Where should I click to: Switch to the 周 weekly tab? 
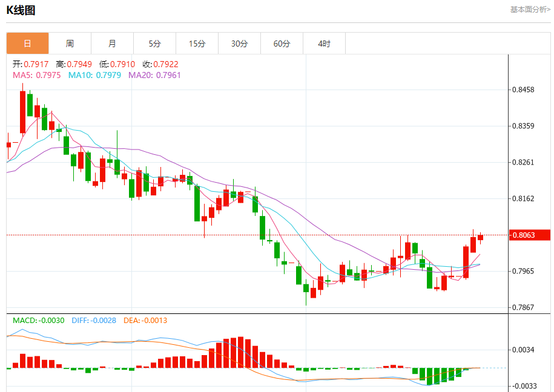[70, 44]
